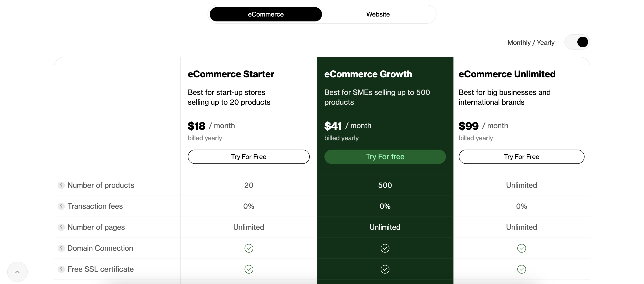Click question mark beside Number of pages
The height and width of the screenshot is (284, 644).
(61, 227)
